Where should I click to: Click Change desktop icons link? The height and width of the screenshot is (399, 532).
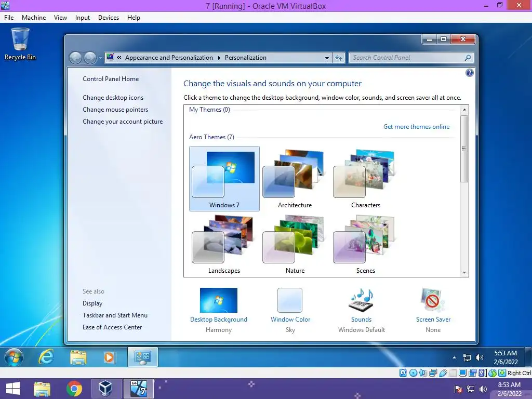[113, 97]
